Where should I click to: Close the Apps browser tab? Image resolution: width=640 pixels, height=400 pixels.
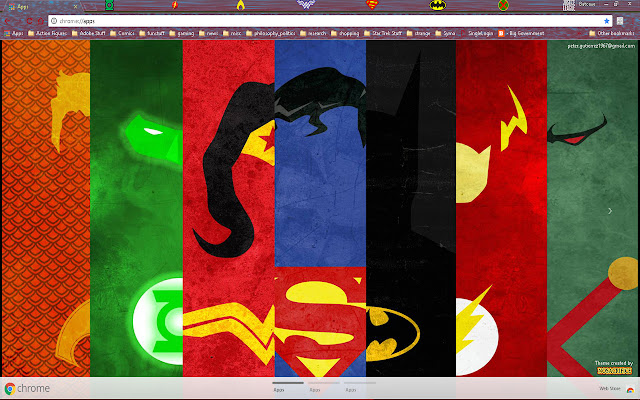76,7
